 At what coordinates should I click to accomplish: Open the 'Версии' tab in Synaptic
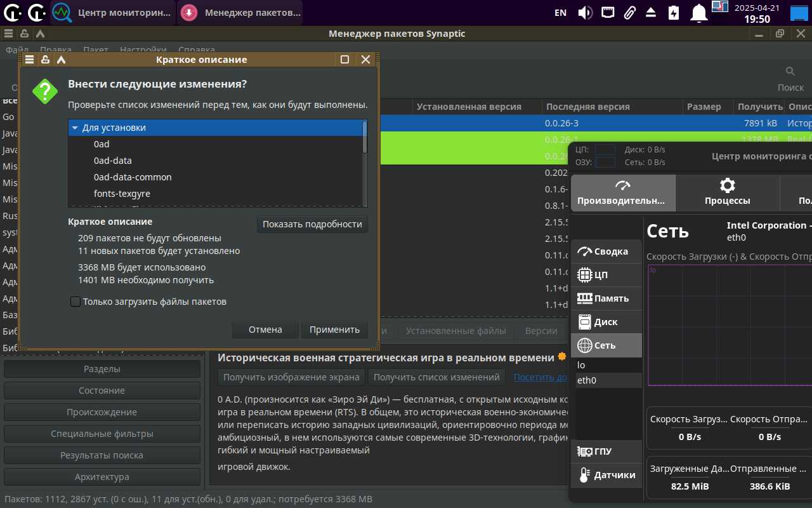(541, 331)
